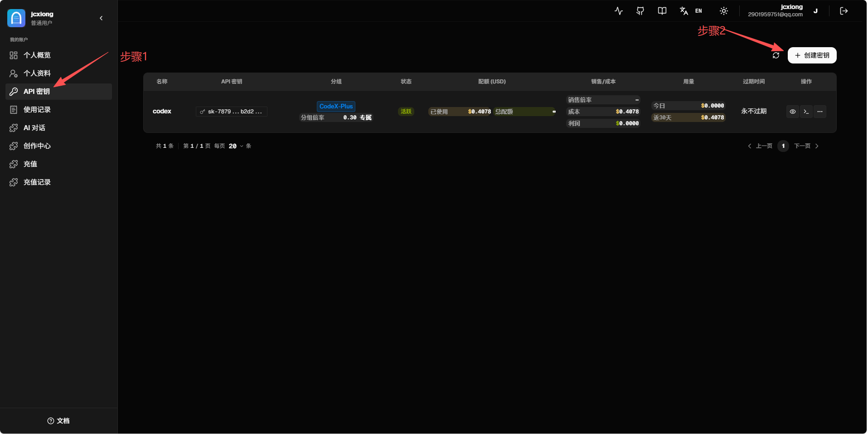Open 创作中心 in the sidebar
This screenshot has width=868, height=434.
(58, 146)
